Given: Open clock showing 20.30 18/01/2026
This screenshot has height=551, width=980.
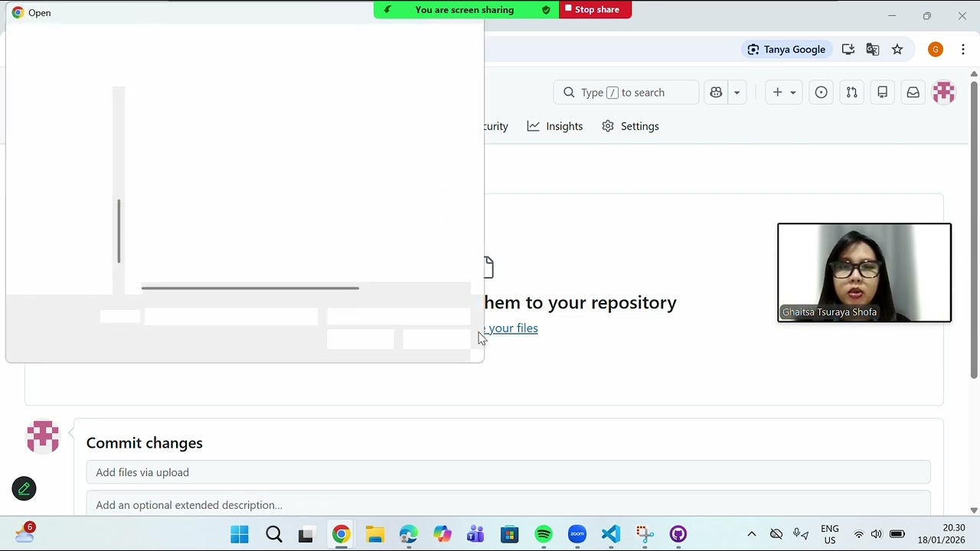Looking at the screenshot, I should coord(942,534).
